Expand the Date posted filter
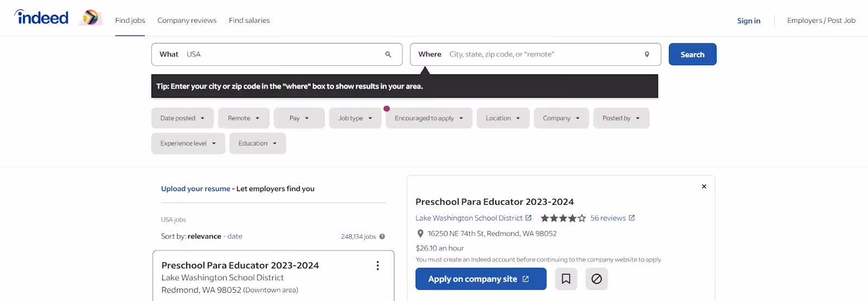 tap(182, 118)
